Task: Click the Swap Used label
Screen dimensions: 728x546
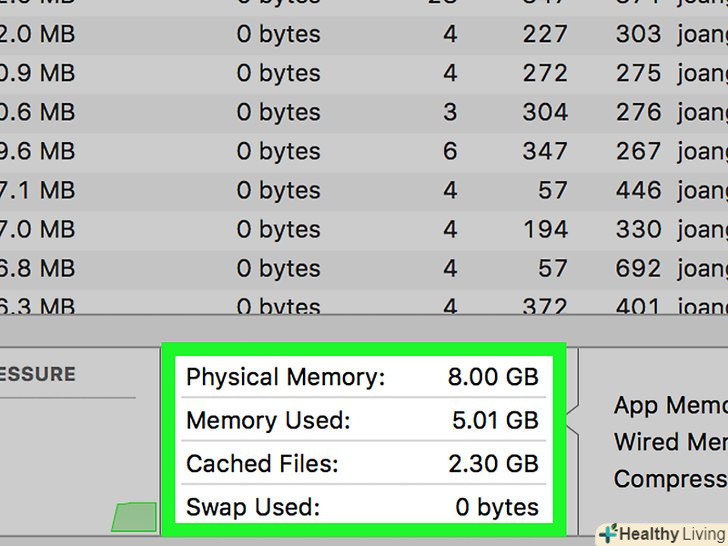Action: pyautogui.click(x=252, y=507)
